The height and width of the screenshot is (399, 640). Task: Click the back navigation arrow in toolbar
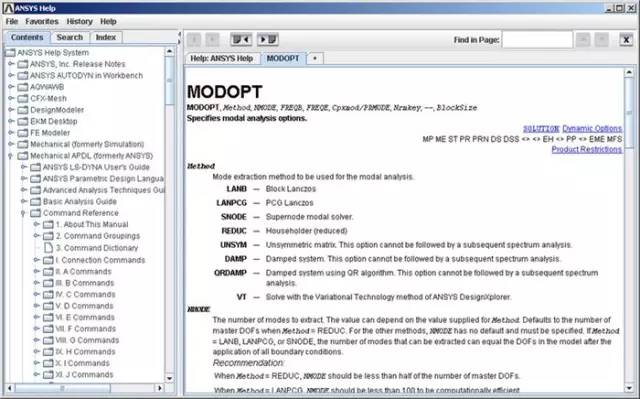tap(194, 40)
